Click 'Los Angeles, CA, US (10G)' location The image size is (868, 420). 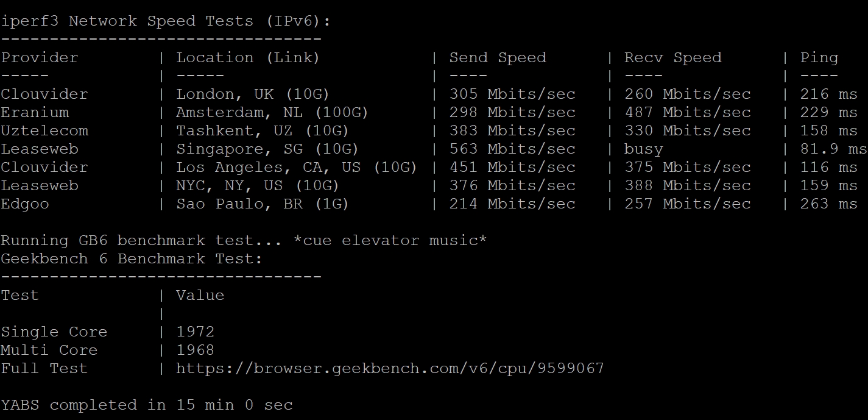[x=297, y=167]
